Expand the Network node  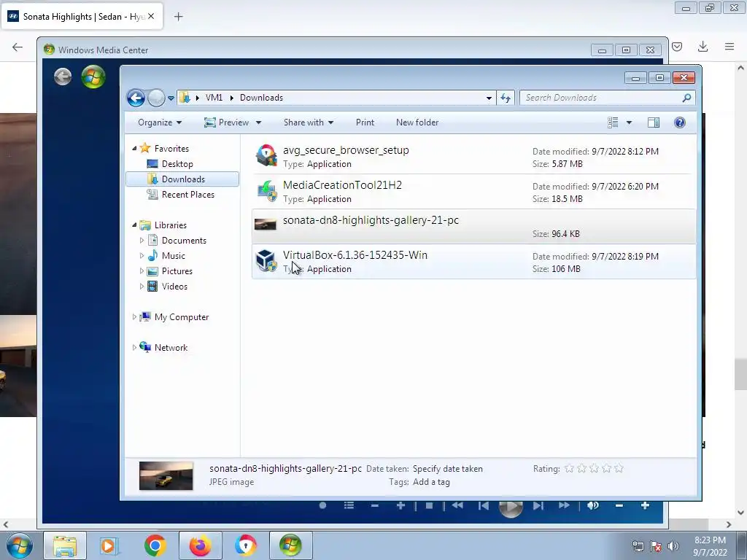tap(134, 348)
